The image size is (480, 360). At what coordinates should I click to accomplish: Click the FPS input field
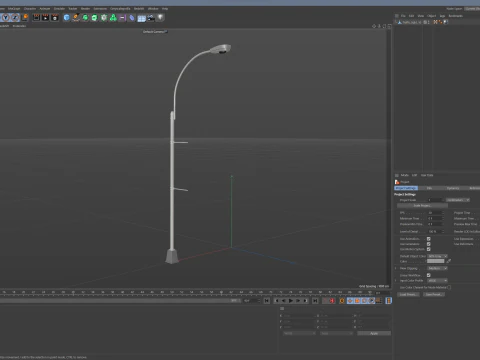coord(436,213)
